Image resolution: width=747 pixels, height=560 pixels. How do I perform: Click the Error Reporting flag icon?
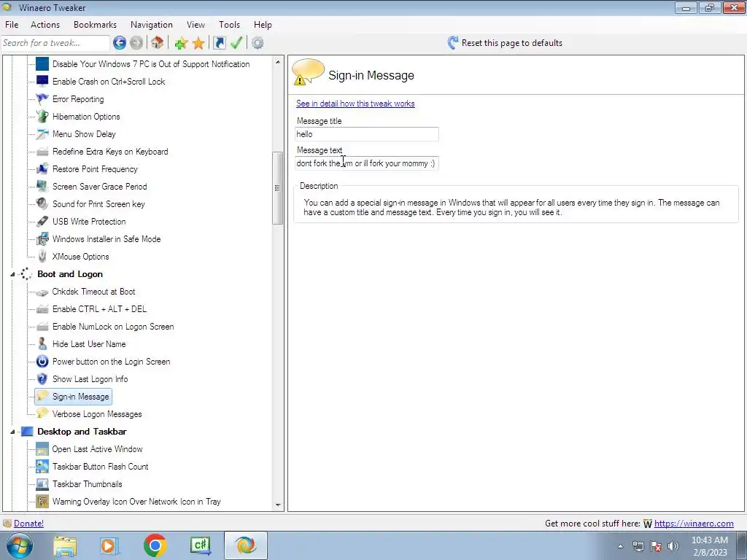tap(42, 99)
